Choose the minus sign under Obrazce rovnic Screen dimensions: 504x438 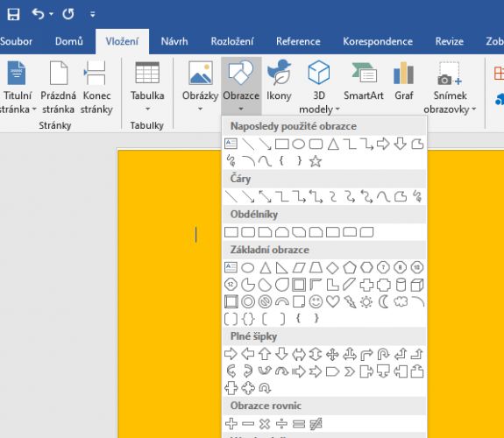click(248, 423)
